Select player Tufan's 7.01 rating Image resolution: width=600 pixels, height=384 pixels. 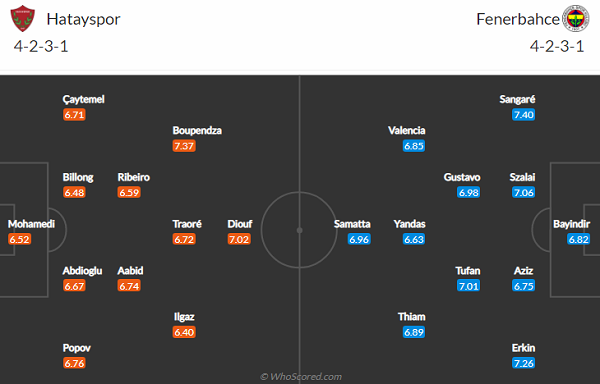point(468,286)
